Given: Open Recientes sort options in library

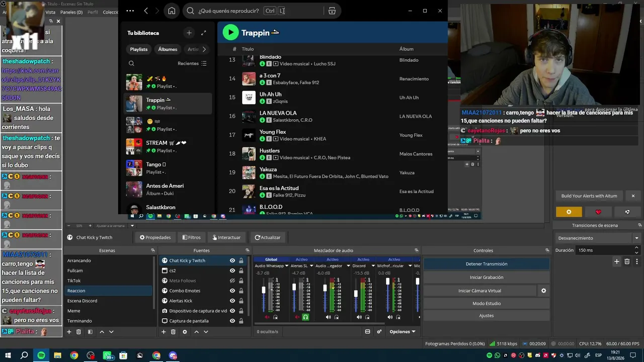Looking at the screenshot, I should pyautogui.click(x=192, y=63).
